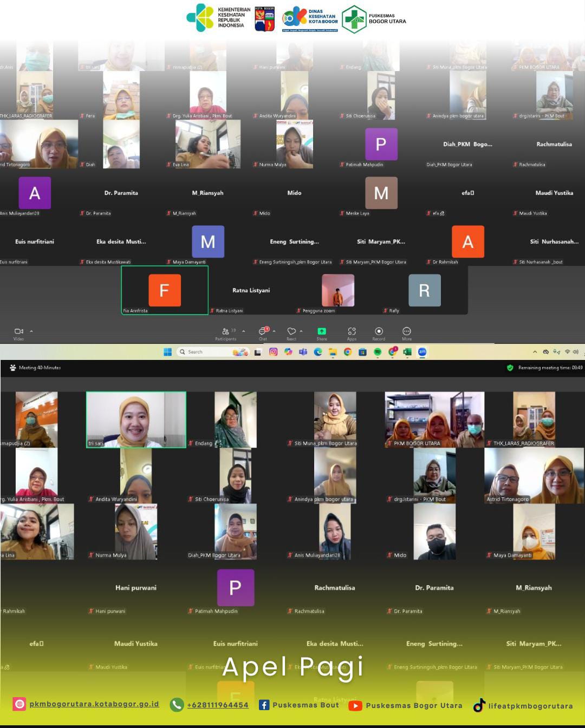The width and height of the screenshot is (585, 728).
Task: Open the Participants panel
Action: point(226,331)
